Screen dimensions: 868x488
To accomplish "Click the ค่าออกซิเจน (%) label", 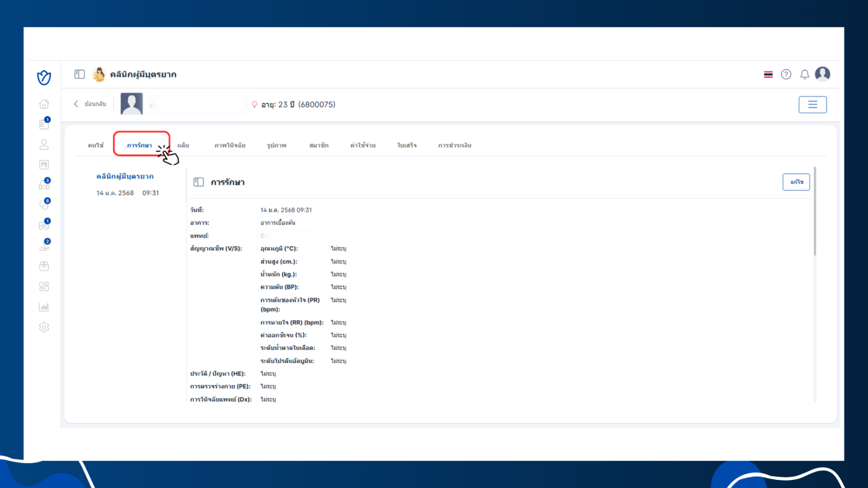I will 283,335.
